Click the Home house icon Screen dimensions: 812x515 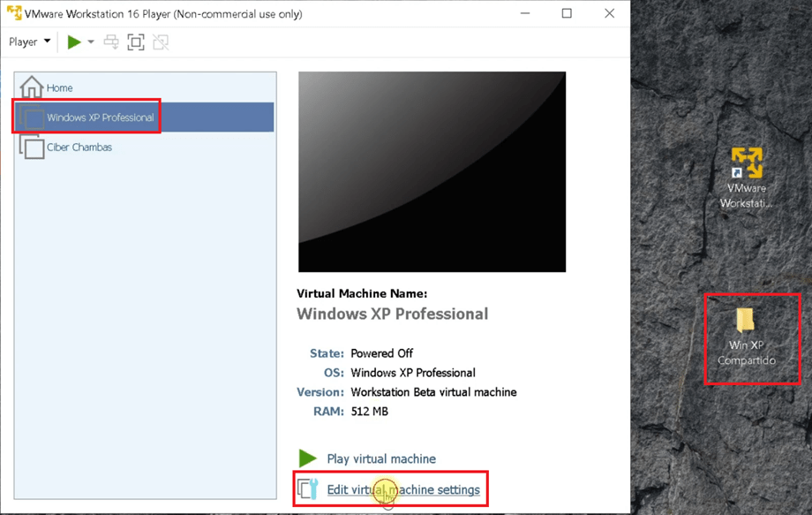click(32, 87)
